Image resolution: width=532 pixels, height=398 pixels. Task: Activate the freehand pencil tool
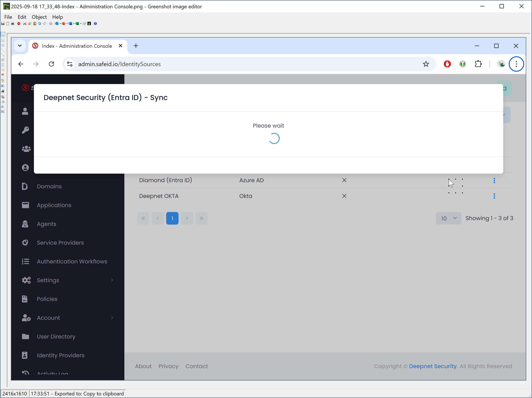(3, 60)
